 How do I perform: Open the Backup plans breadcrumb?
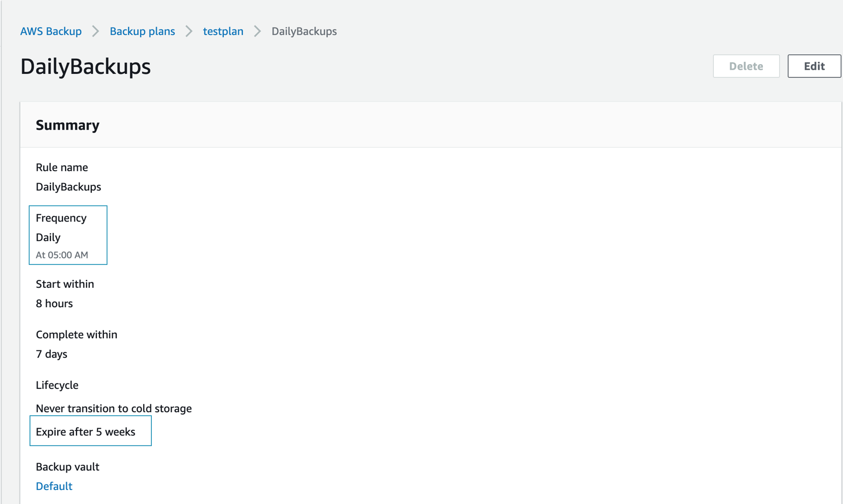[x=142, y=31]
